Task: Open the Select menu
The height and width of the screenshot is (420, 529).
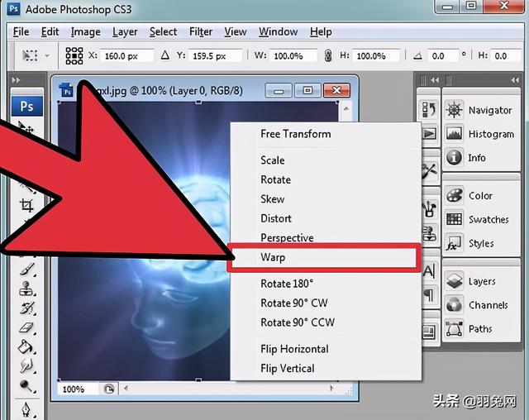Action: tap(163, 31)
